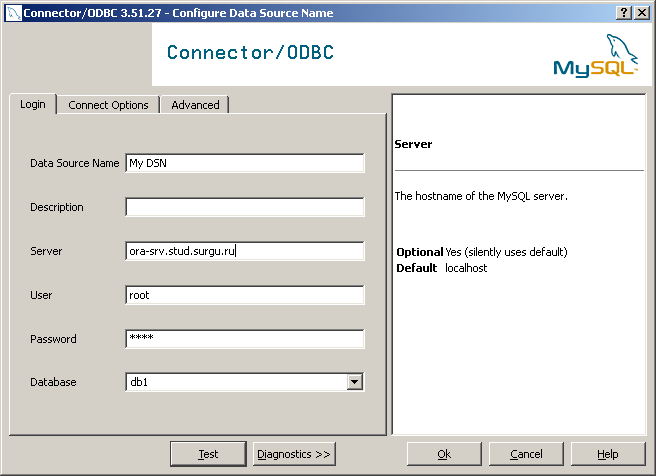
Task: Click the title bar application icon
Action: click(11, 12)
